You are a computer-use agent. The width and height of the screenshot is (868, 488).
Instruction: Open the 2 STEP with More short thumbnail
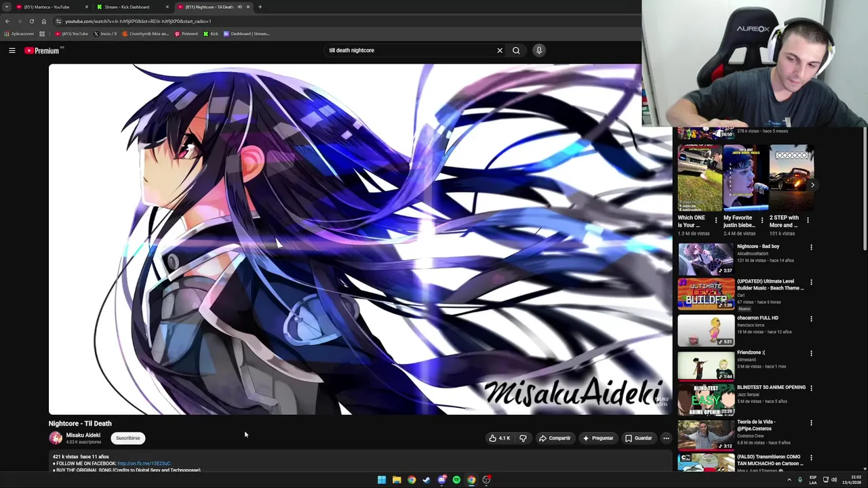pos(791,178)
